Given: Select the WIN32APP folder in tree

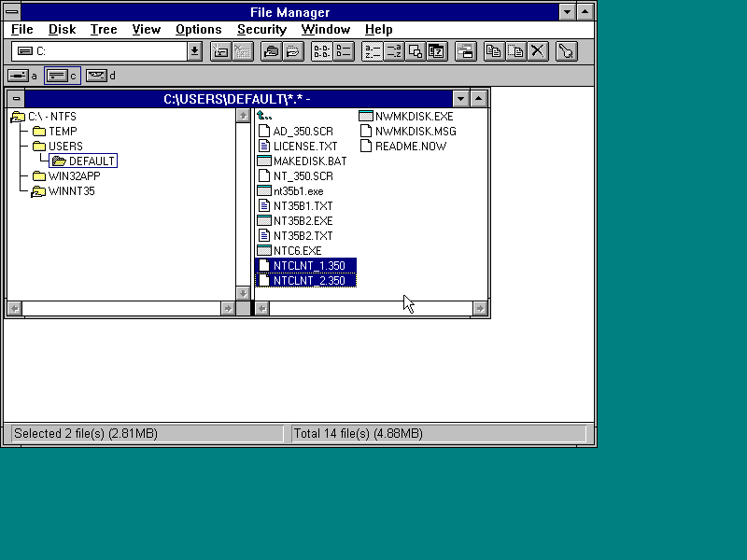Looking at the screenshot, I should pos(66,176).
